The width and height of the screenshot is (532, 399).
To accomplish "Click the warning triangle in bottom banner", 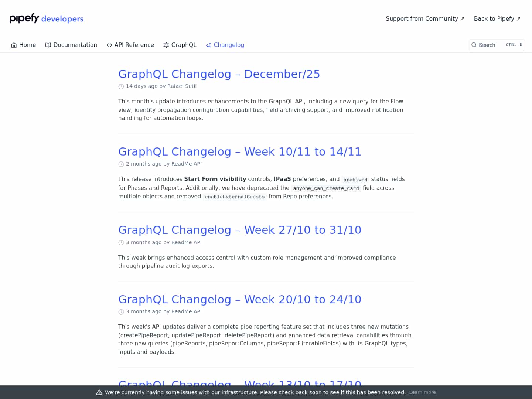I will coord(99,392).
